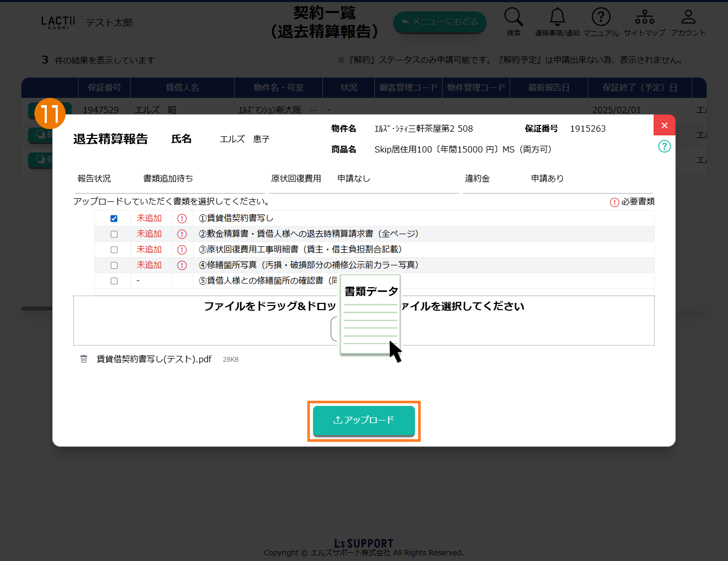This screenshot has height=561, width=728.
Task: Click the search magnifier icon
Action: [513, 17]
